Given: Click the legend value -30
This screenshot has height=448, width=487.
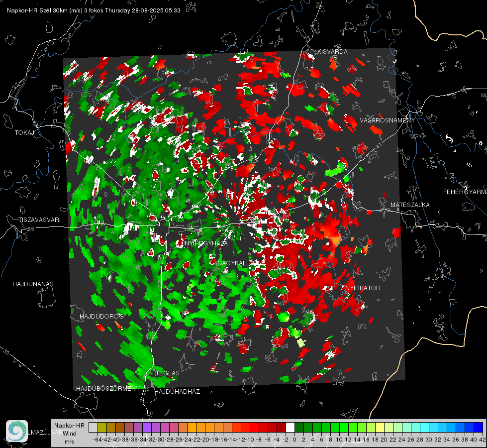Looking at the screenshot, I should tap(160, 440).
